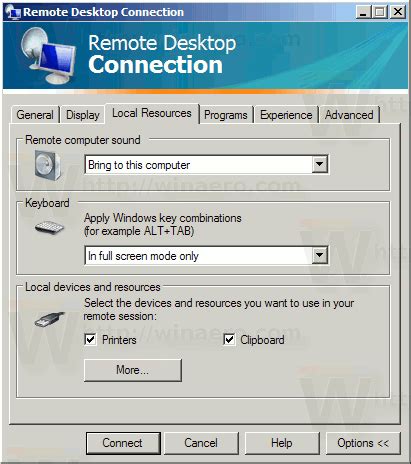Click the 'Remote computer sound' group label
Viewport: 411px width, 464px height.
pyautogui.click(x=83, y=140)
